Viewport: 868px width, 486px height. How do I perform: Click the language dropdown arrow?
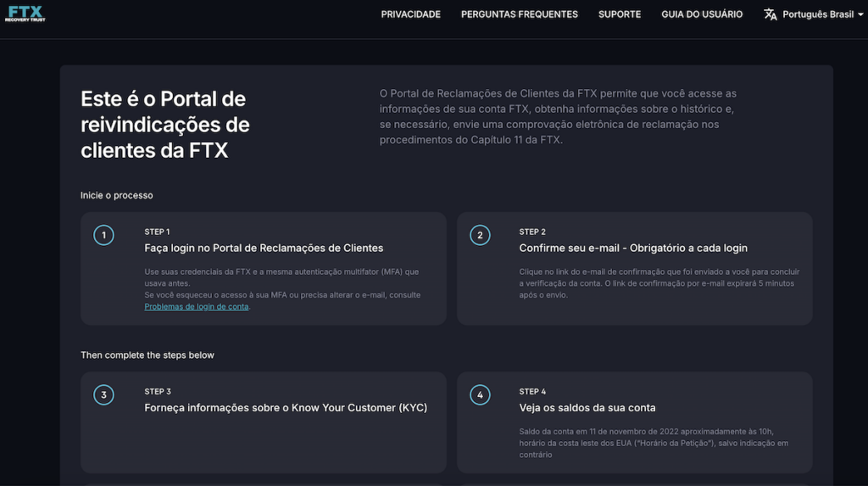tap(860, 15)
